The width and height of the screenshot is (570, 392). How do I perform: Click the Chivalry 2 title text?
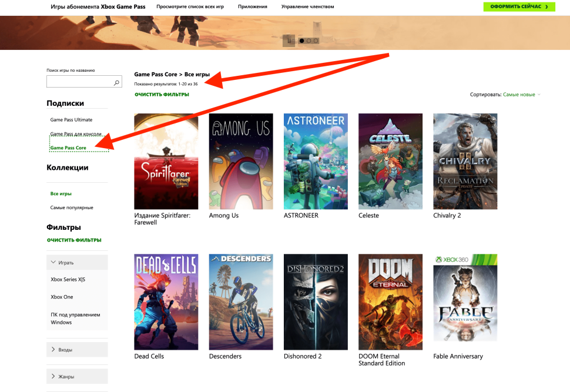(447, 215)
